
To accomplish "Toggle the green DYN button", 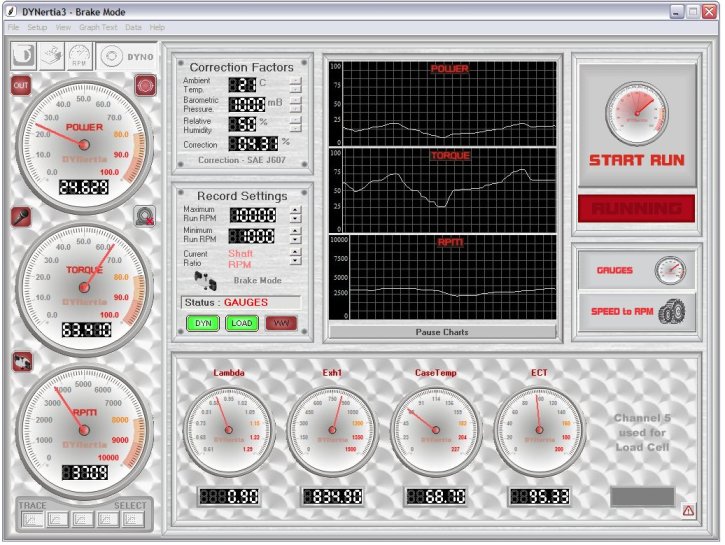I will coord(203,323).
